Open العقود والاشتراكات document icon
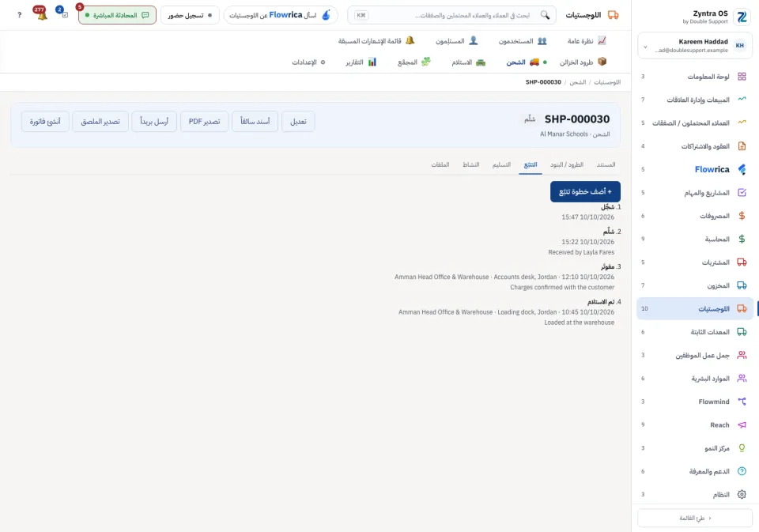Viewport: 759px width, 532px height. coord(742,146)
